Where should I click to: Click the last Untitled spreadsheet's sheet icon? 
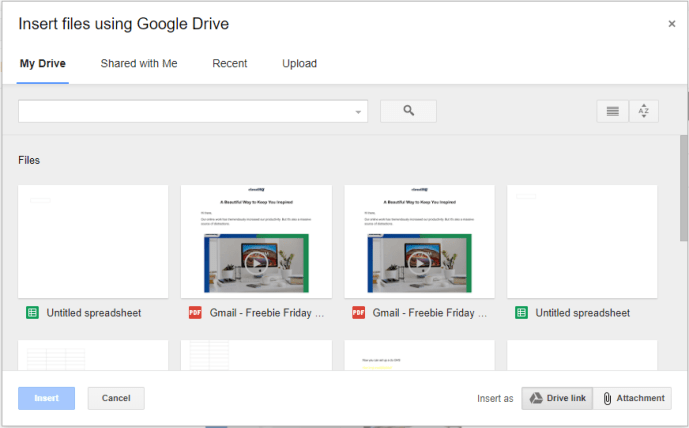(x=521, y=313)
